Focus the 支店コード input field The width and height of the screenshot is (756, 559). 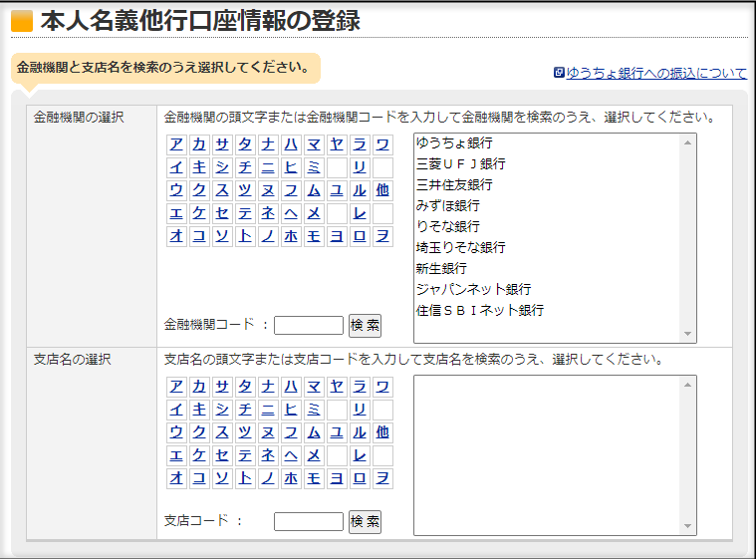click(x=309, y=521)
